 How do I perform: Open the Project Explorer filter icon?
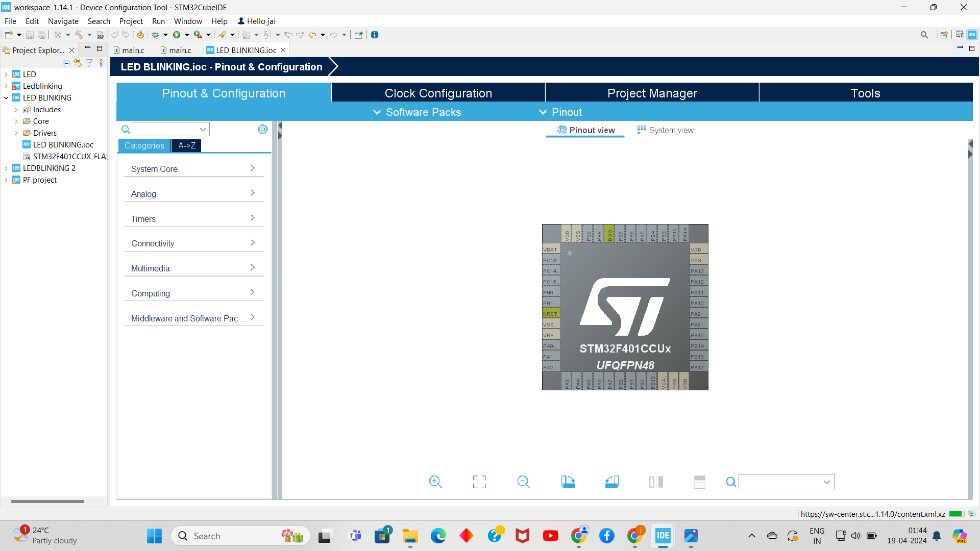[x=89, y=63]
